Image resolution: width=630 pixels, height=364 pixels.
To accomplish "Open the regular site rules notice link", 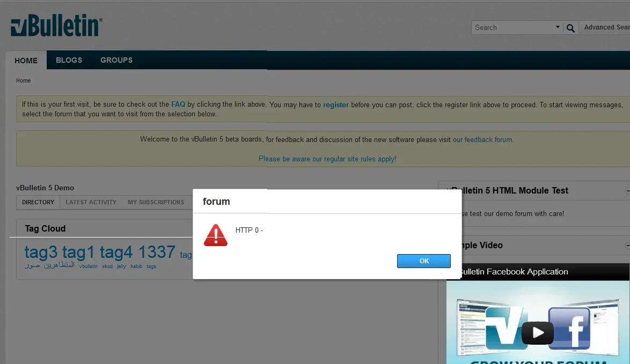I will pos(327,159).
